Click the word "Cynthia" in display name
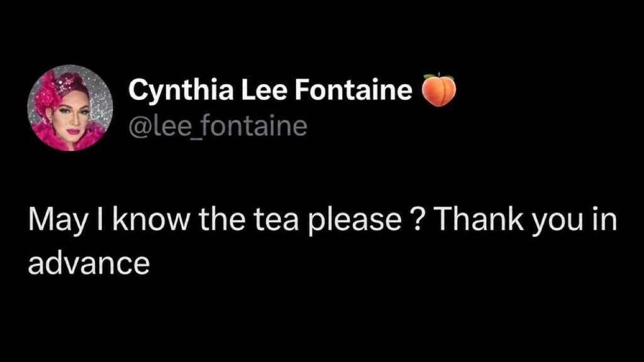Image resolution: width=644 pixels, height=362 pixels. point(180,90)
